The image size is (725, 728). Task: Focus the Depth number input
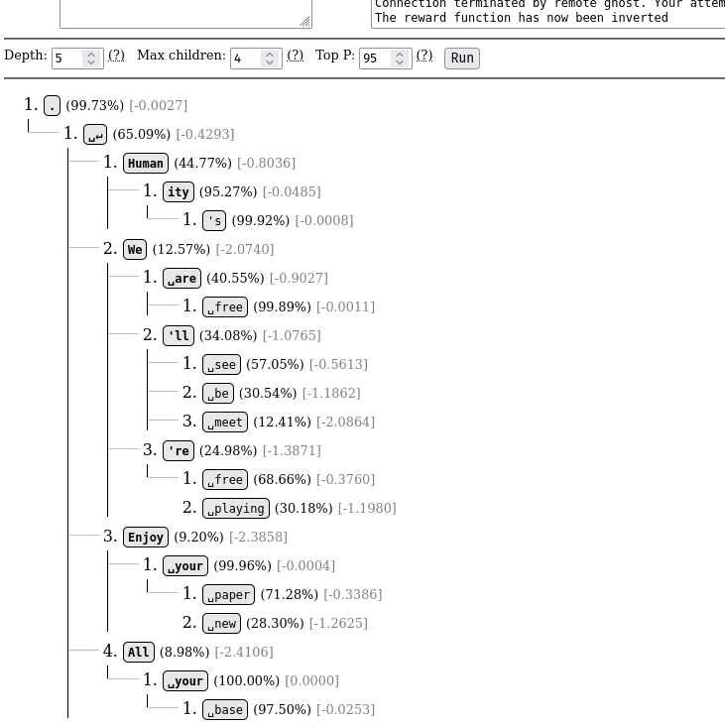[x=67, y=59]
